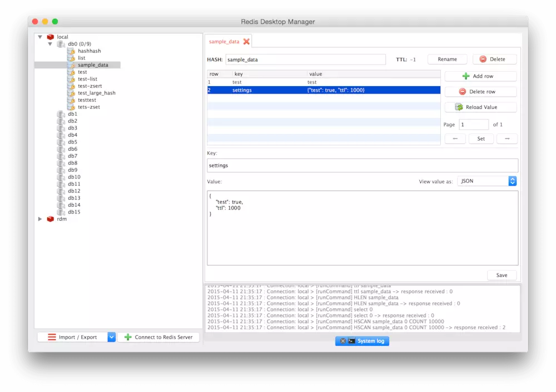The height and width of the screenshot is (392, 556).
Task: Close System log via its X icon
Action: pos(342,341)
